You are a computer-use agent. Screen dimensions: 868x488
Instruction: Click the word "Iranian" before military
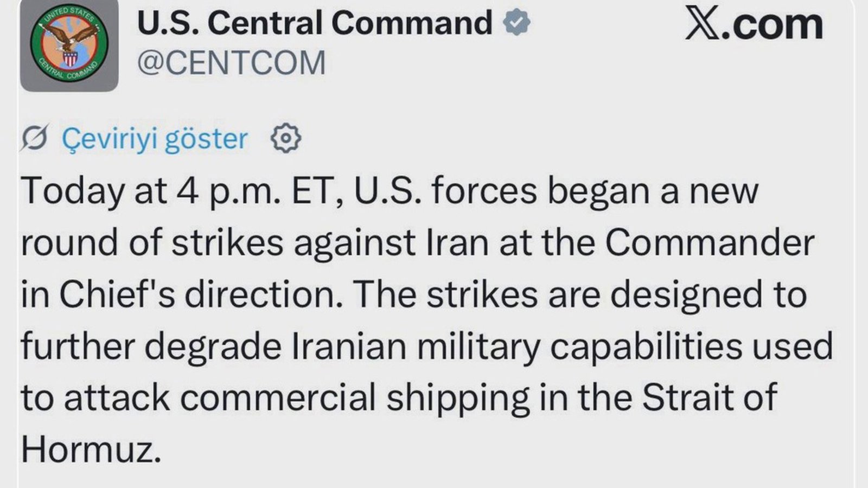coord(349,347)
